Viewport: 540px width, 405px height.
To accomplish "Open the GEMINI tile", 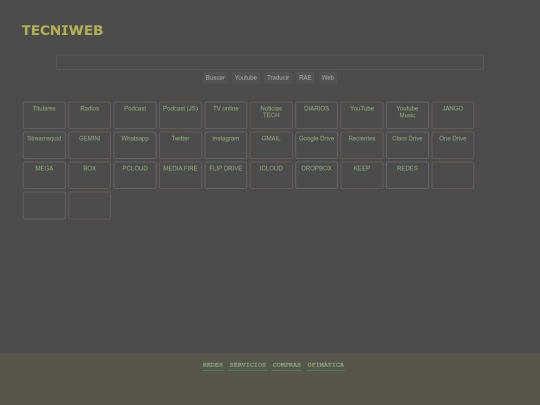I will pos(90,145).
